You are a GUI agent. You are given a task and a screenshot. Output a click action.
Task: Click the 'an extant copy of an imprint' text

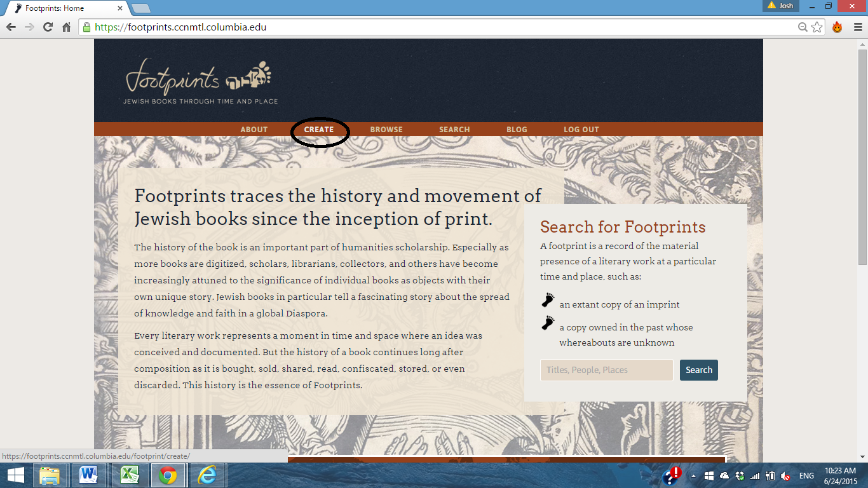[x=620, y=304]
